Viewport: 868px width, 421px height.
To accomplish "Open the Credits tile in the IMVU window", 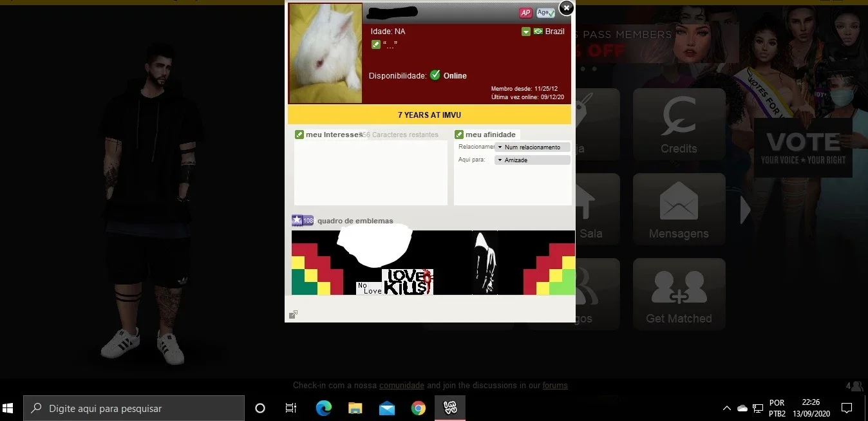I will (679, 126).
